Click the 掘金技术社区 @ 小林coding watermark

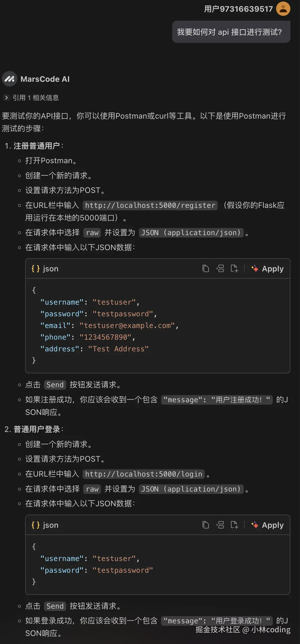(x=243, y=630)
